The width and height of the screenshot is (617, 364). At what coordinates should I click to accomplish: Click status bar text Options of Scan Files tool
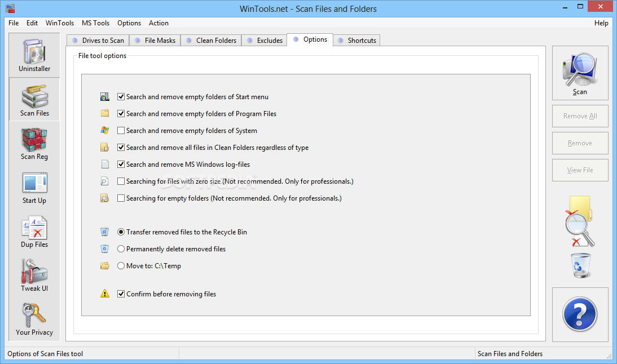coord(45,354)
